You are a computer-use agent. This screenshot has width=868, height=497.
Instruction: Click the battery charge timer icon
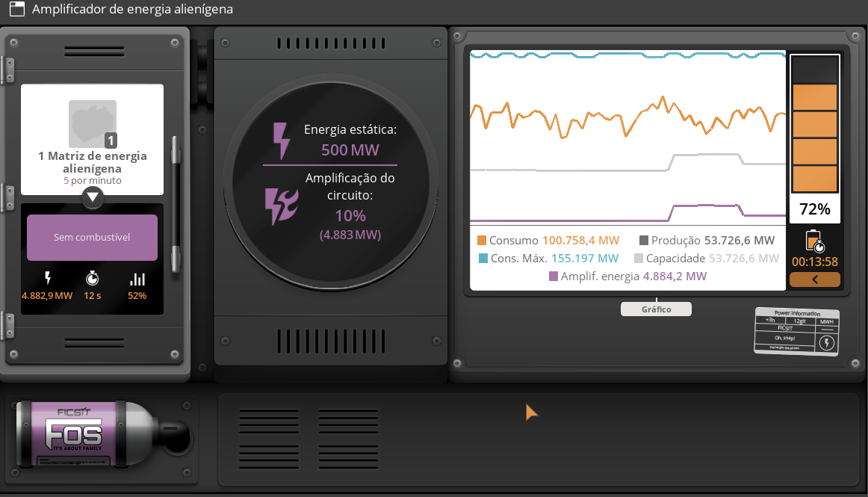pyautogui.click(x=815, y=241)
